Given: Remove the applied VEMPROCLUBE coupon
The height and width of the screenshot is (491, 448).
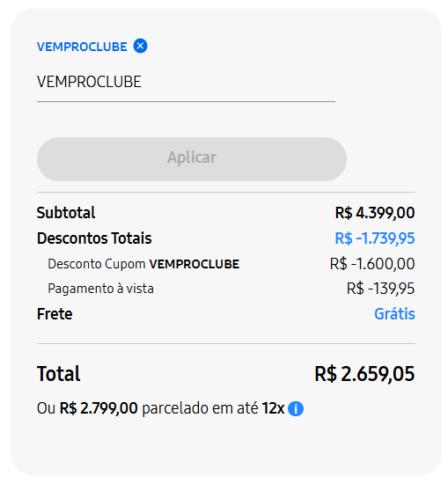Looking at the screenshot, I should tap(140, 46).
